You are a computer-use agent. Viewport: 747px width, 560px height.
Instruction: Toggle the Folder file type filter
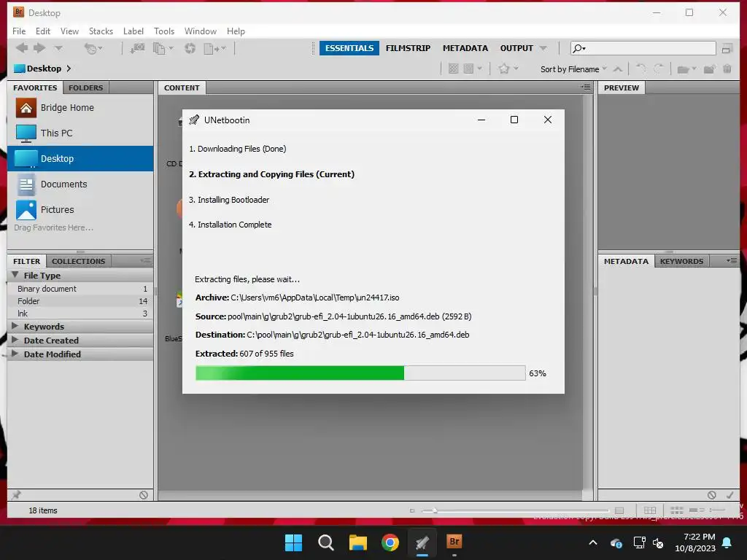[x=80, y=301]
